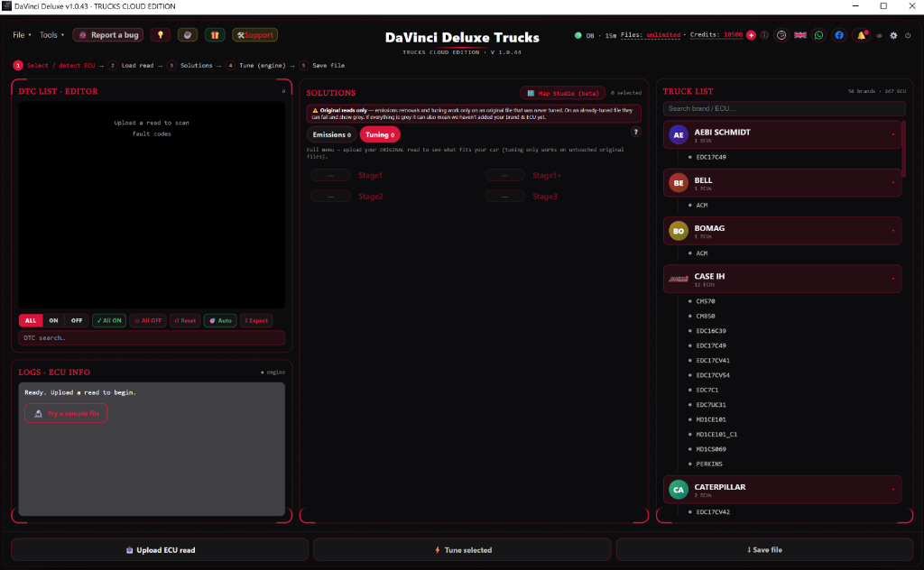The width and height of the screenshot is (924, 570).
Task: Open the Tools menu
Action: (x=51, y=35)
